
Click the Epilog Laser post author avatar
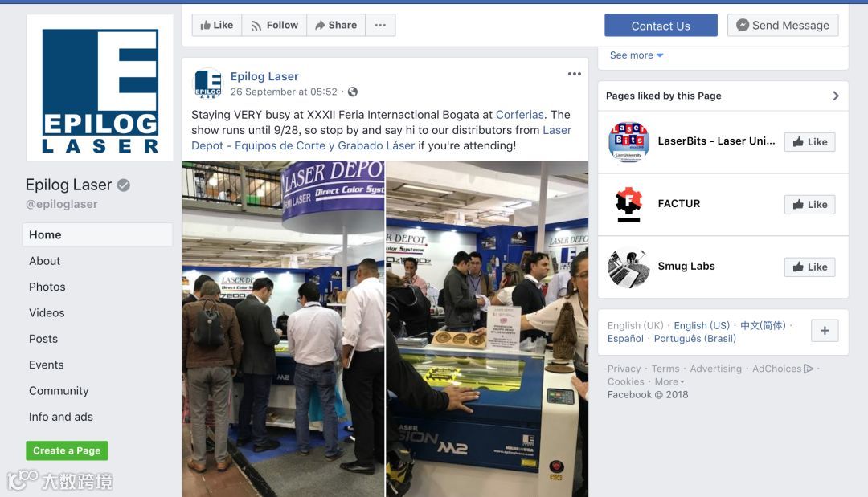207,84
